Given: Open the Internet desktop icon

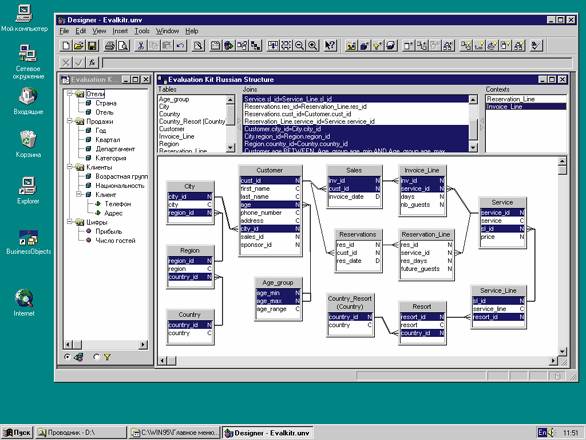Looking at the screenshot, I should pos(24,302).
